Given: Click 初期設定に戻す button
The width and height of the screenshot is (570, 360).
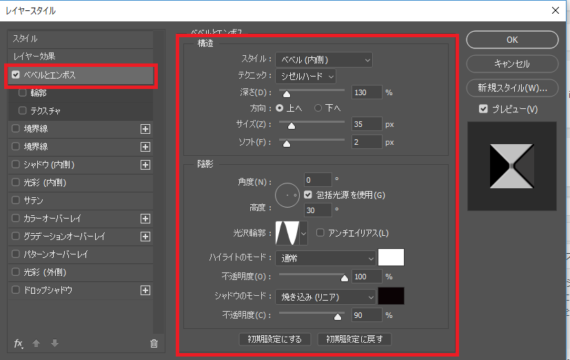Looking at the screenshot, I should 354,339.
